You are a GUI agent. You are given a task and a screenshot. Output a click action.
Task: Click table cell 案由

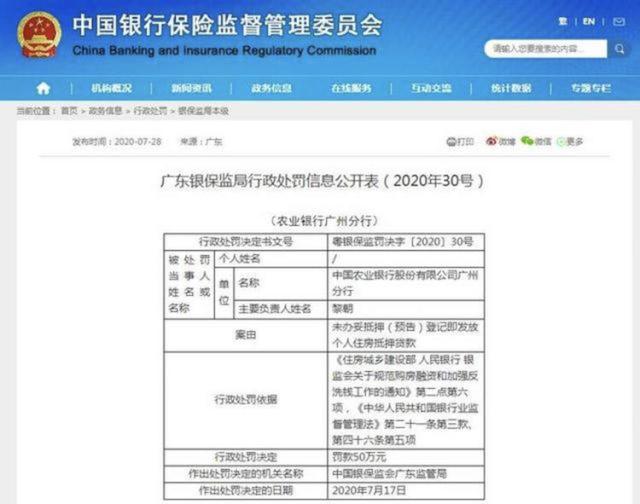(x=246, y=335)
